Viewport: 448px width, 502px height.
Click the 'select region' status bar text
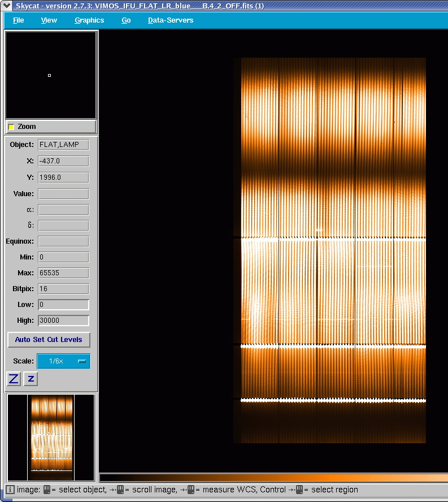tap(334, 490)
